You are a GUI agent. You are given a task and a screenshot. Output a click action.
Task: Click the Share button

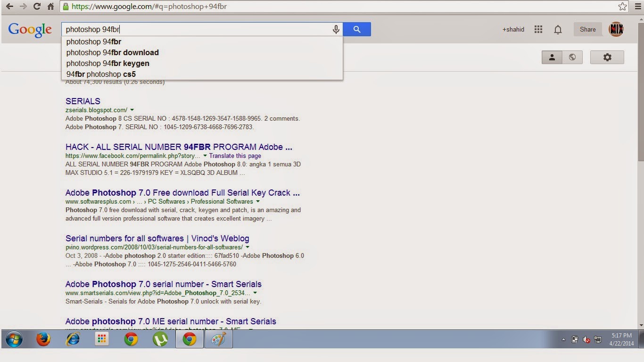click(x=587, y=29)
